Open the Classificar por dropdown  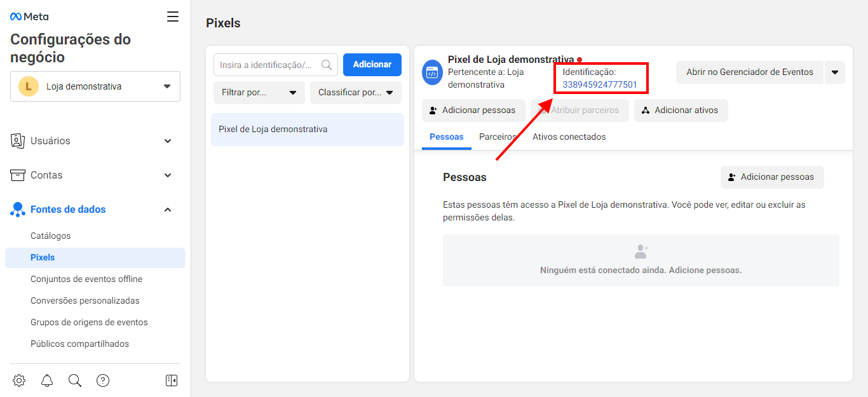356,93
